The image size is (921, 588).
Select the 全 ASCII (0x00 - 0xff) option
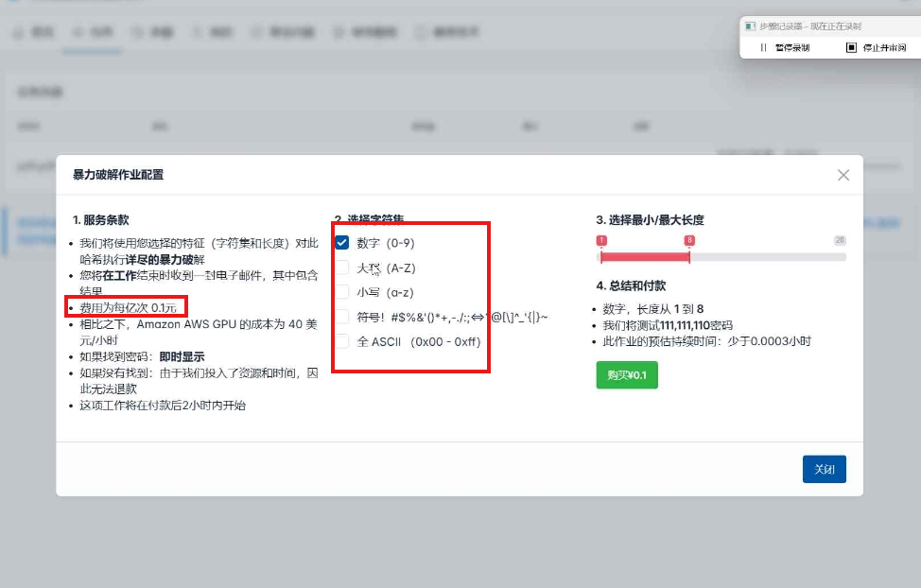342,341
